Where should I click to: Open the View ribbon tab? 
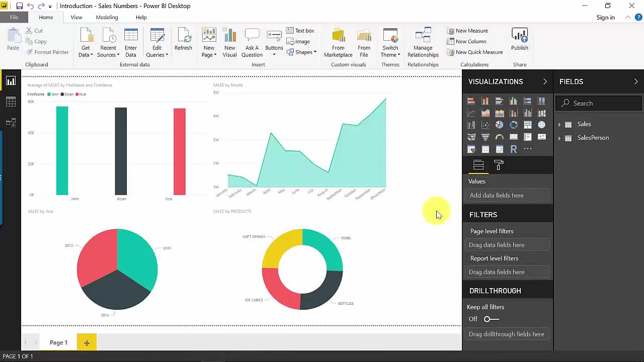tap(76, 17)
